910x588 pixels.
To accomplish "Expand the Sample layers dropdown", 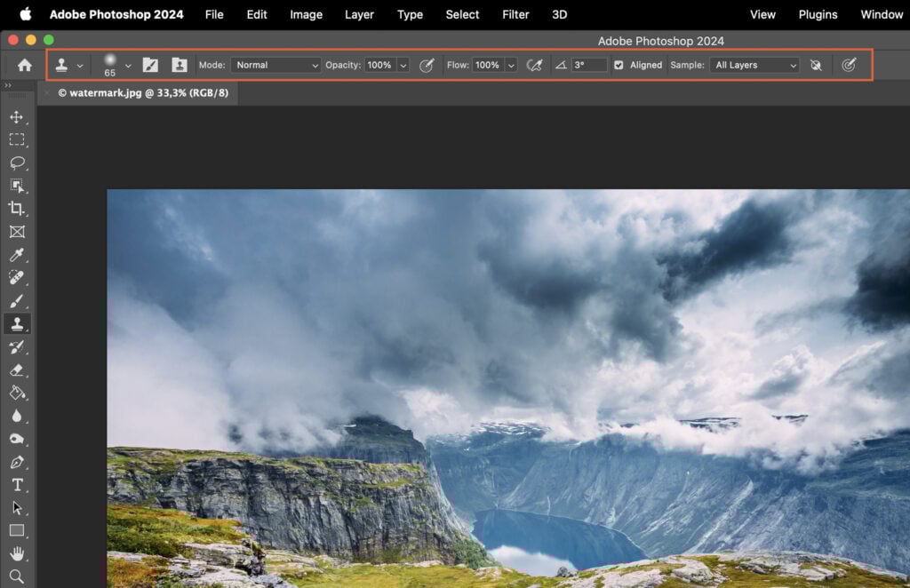I will tap(754, 65).
